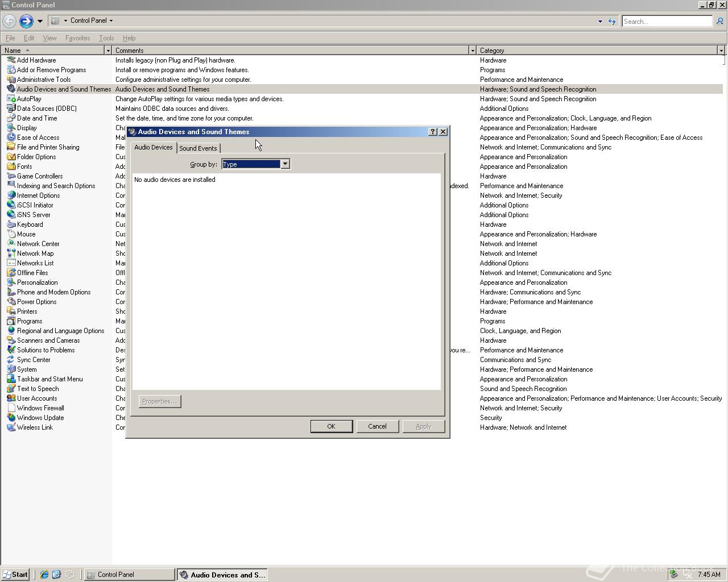The height and width of the screenshot is (582, 728).
Task: Select the Wireless Link icon
Action: (11, 427)
